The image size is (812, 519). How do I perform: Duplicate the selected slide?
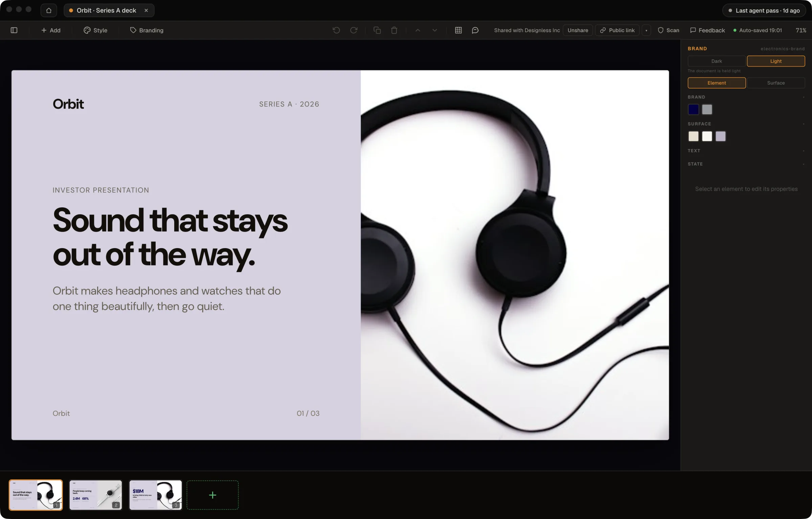[x=377, y=30]
